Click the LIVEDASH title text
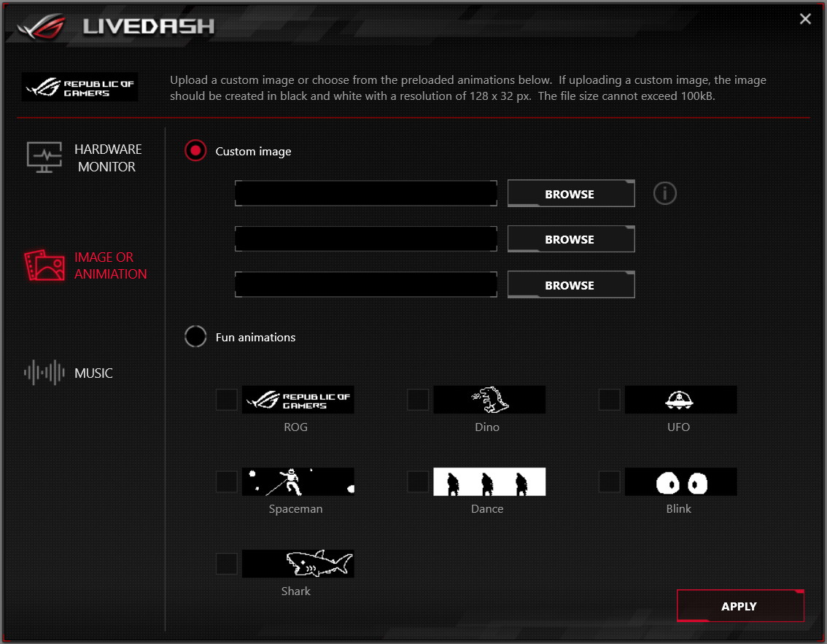Screen dimensions: 827x644 click(x=149, y=26)
